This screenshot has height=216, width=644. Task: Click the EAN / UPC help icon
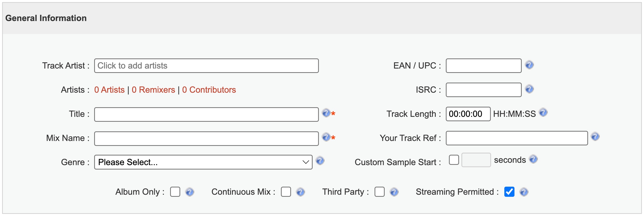pyautogui.click(x=529, y=65)
